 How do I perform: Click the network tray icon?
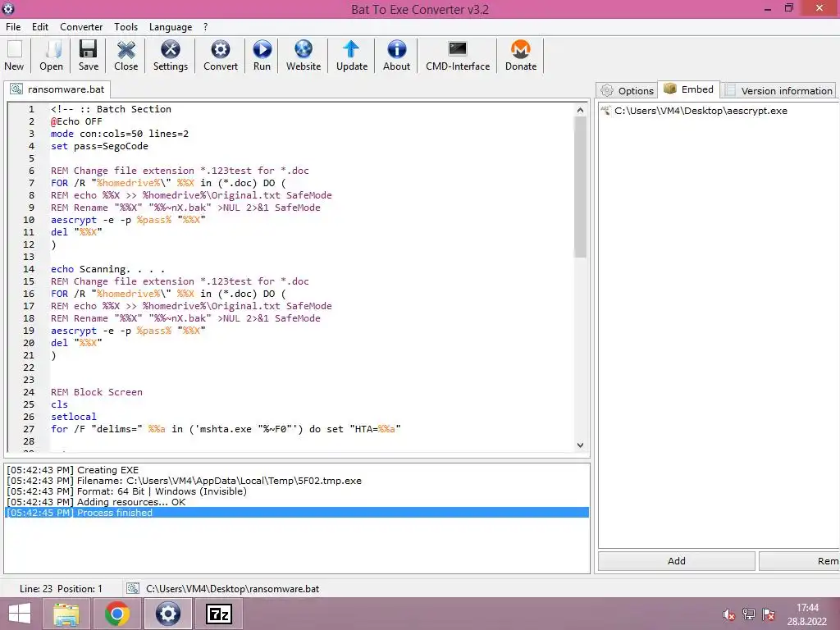749,614
